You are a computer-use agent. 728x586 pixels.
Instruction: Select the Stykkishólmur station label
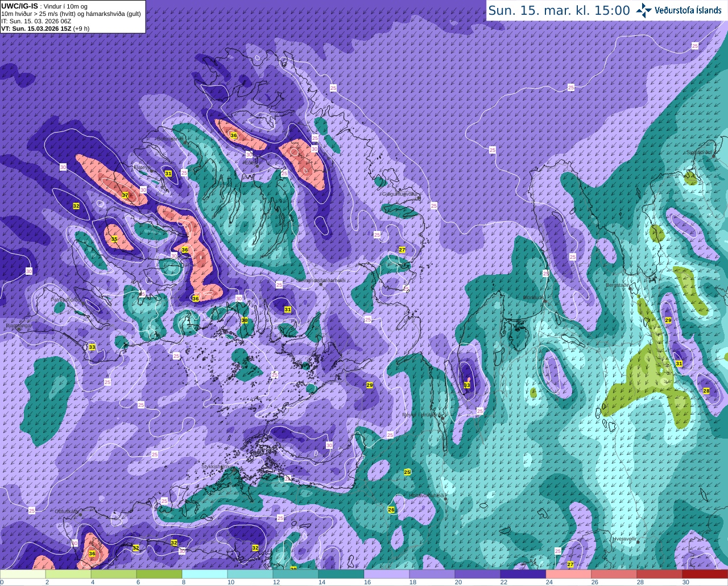point(217,467)
